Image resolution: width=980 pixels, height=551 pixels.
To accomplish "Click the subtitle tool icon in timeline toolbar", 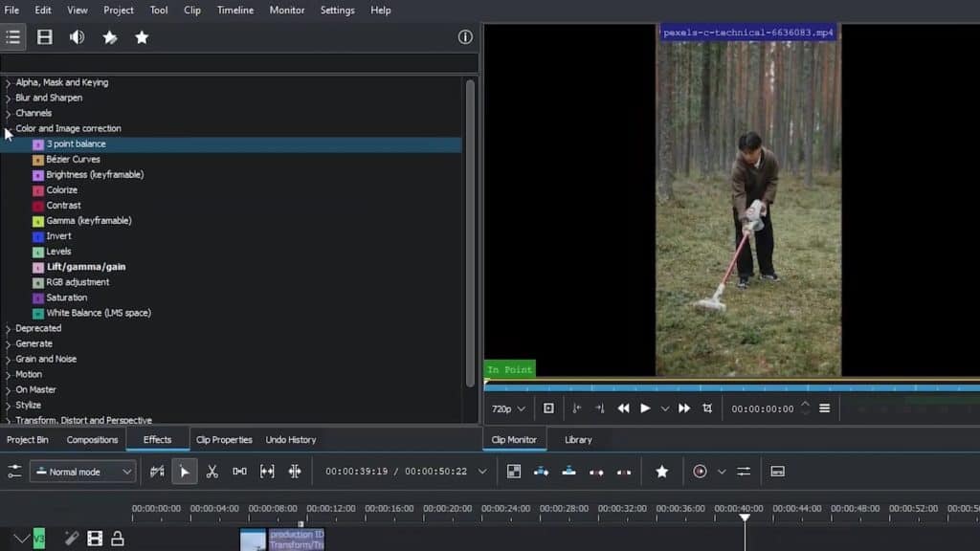I will click(x=778, y=471).
